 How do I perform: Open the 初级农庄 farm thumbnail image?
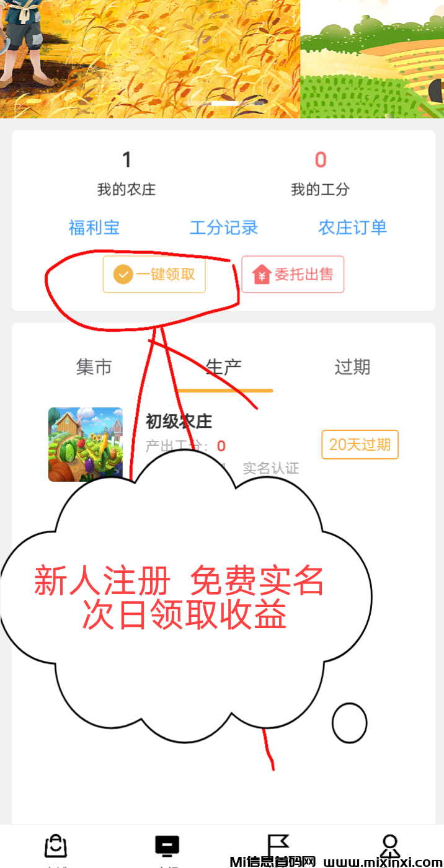click(x=86, y=445)
